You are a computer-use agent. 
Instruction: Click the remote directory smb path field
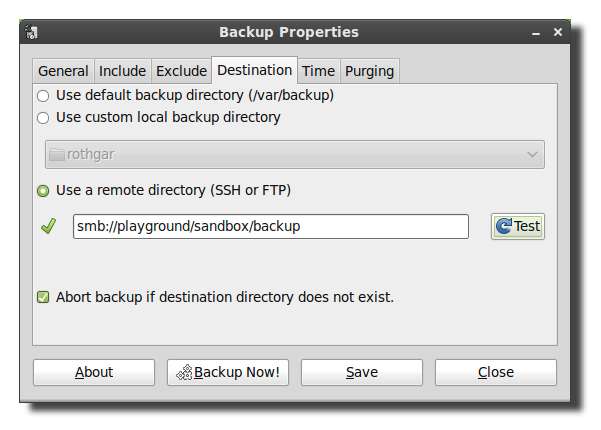(270, 227)
